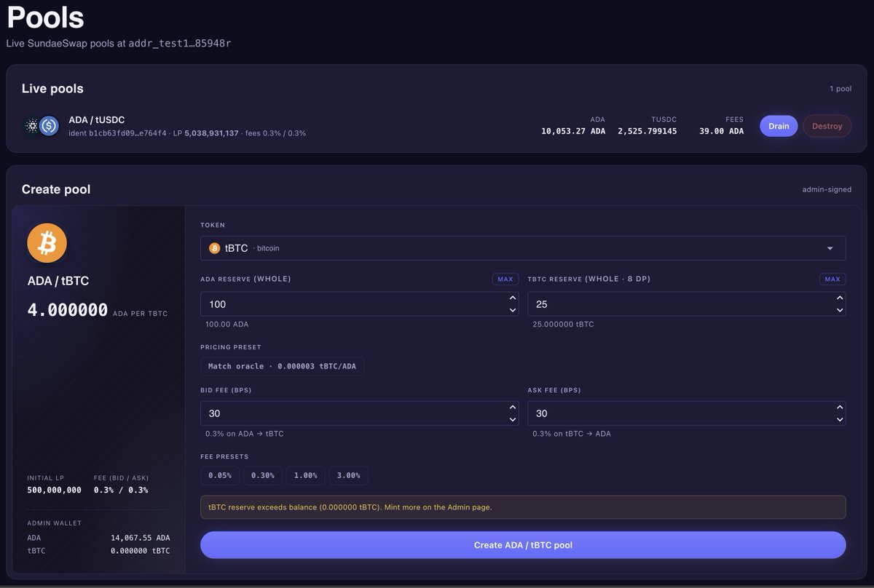Click the Live pools section heading
Screen dimensions: 874x588
(x=52, y=89)
